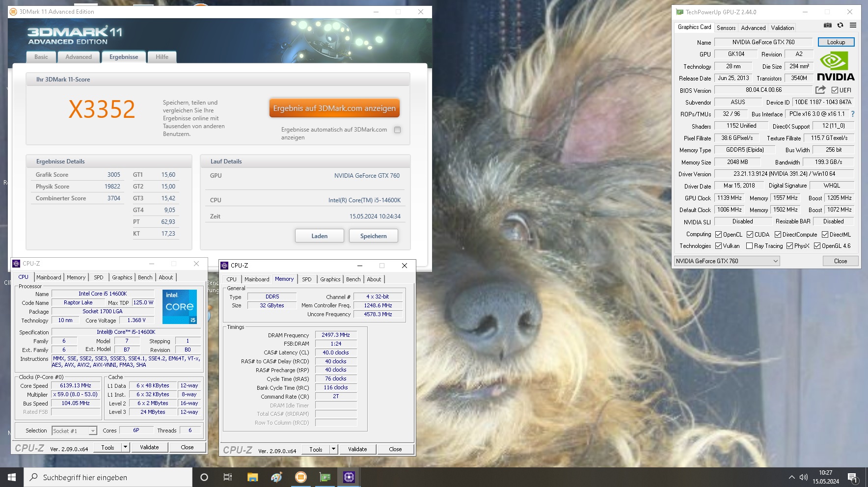Open the volume control in system tray
The image size is (868, 487).
(804, 477)
